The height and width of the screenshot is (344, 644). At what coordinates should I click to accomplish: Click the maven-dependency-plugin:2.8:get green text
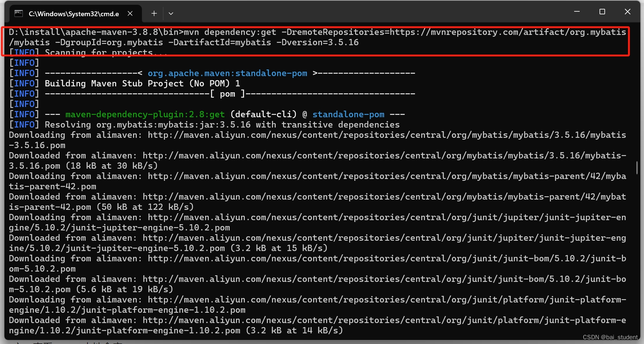[145, 114]
